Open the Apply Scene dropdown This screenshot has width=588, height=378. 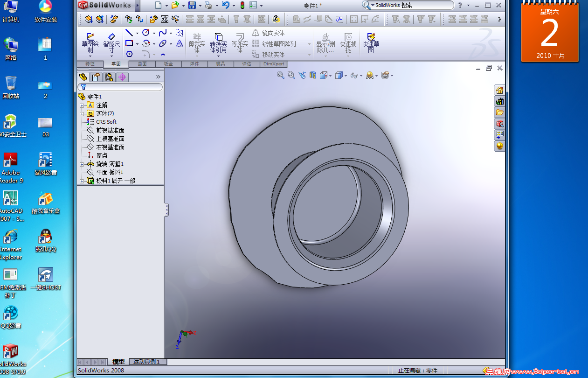click(x=372, y=75)
